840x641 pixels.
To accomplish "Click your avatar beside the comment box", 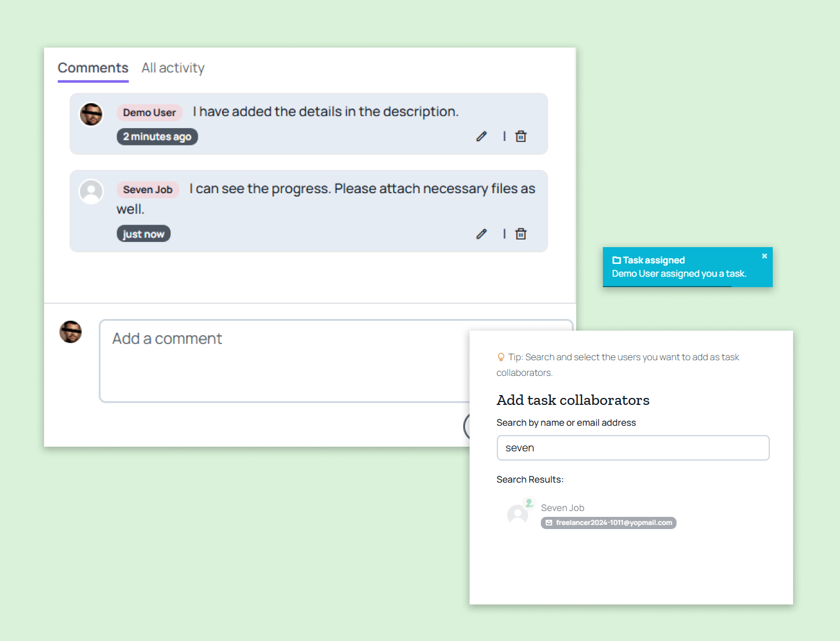I will tap(71, 332).
